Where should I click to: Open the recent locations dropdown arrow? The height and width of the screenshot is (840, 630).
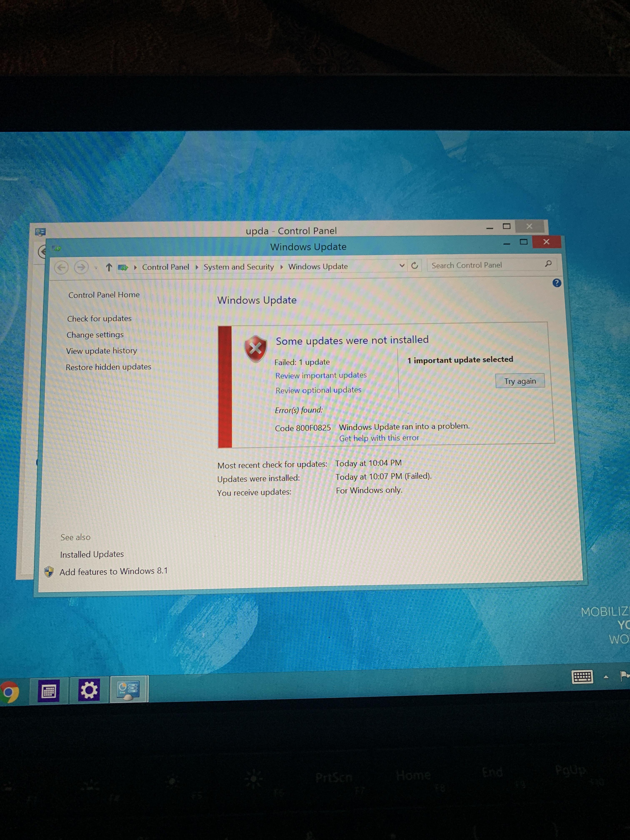[x=96, y=268]
